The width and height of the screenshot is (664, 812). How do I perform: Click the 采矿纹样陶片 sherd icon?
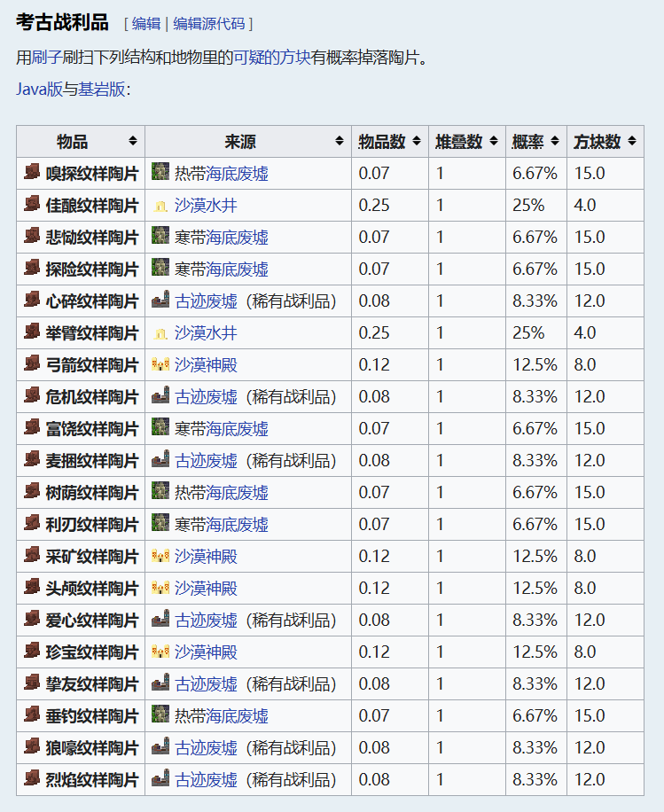point(32,555)
